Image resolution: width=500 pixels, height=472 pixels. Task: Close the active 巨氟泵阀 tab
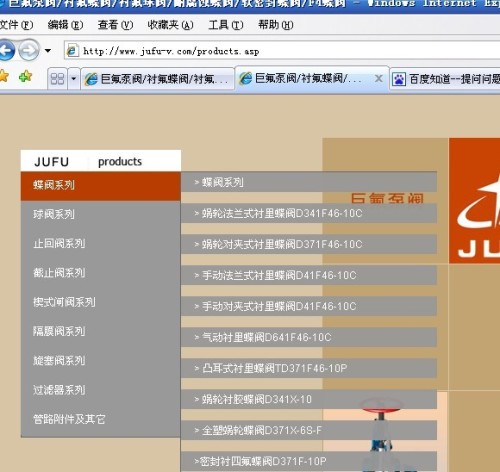pyautogui.click(x=378, y=79)
